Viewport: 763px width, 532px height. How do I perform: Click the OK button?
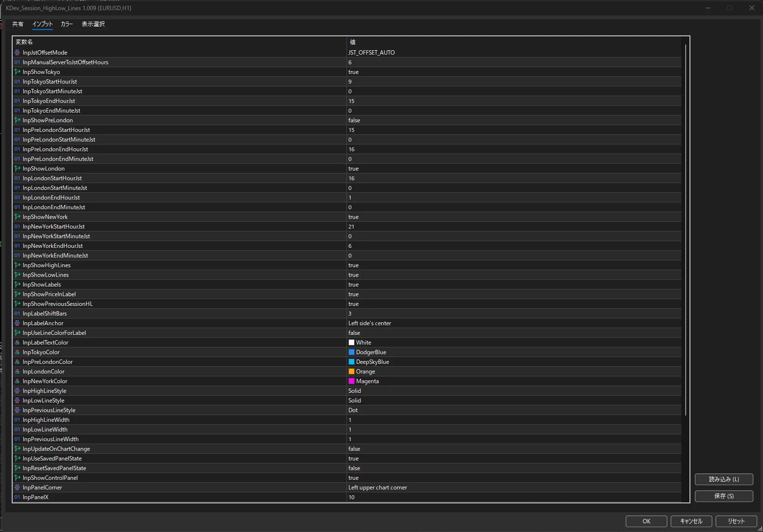647,521
